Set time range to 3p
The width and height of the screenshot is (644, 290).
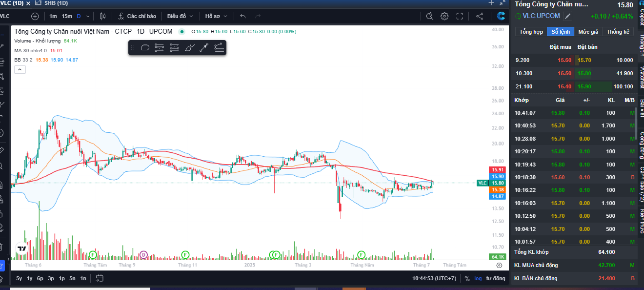[x=51, y=278]
